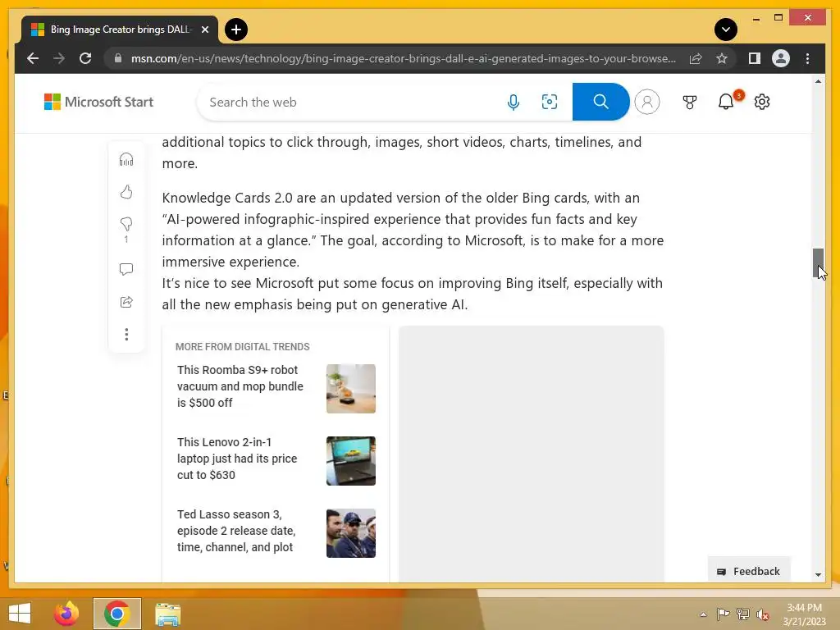Image resolution: width=840 pixels, height=630 pixels.
Task: Click the Ted Lasso thumbnail image
Action: pos(351,533)
